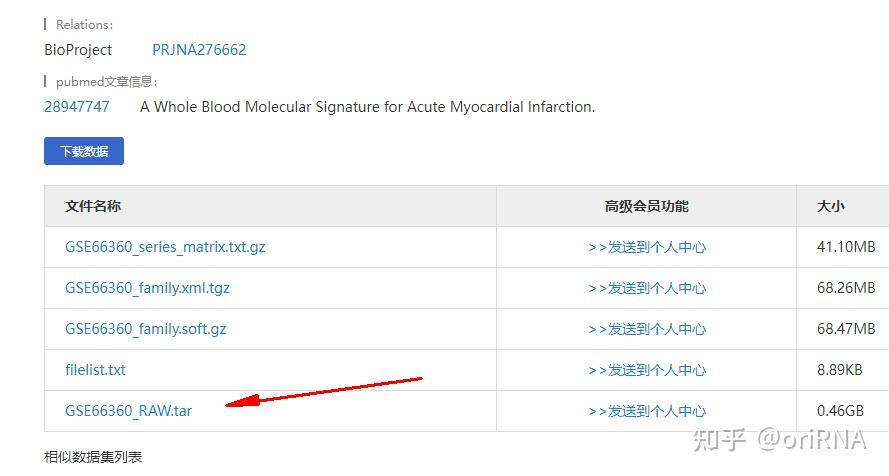The width and height of the screenshot is (889, 476).
Task: Send family.xml.tgz to personal center
Action: [x=647, y=288]
